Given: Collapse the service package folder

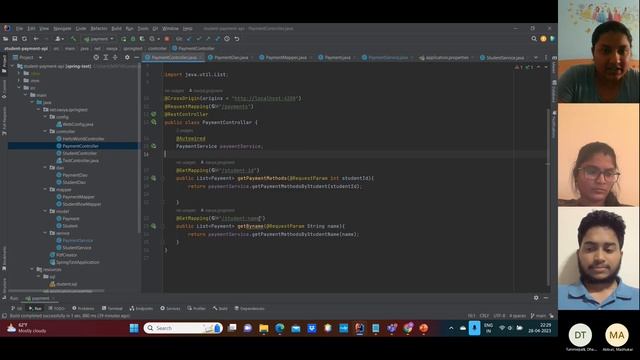Looking at the screenshot, I should (45, 233).
